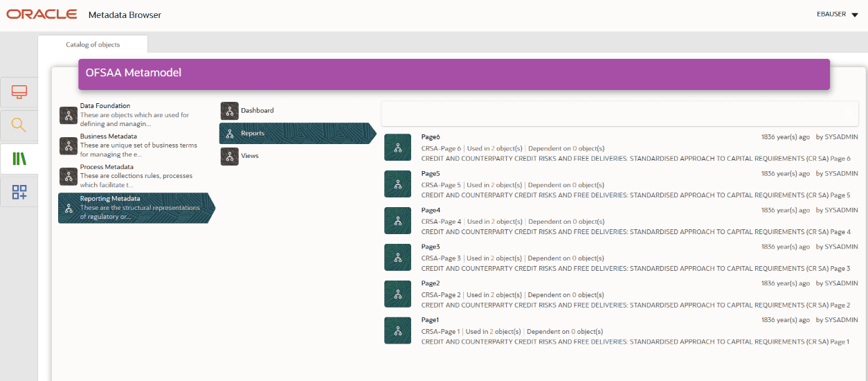Click the Page1 green object icon
Screen dimensions: 868x381
pyautogui.click(x=397, y=330)
